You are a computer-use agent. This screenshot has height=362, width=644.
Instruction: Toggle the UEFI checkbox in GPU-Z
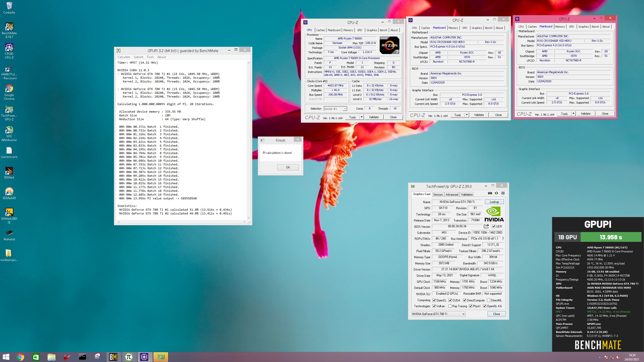coord(494,227)
